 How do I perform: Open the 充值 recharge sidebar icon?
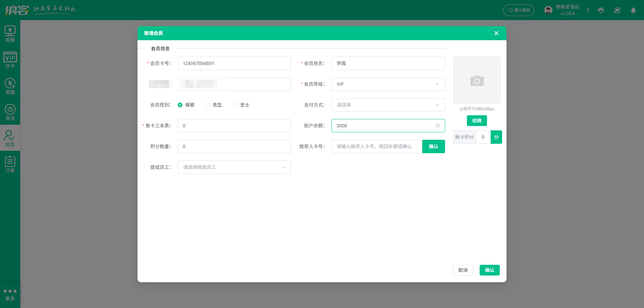tap(10, 86)
